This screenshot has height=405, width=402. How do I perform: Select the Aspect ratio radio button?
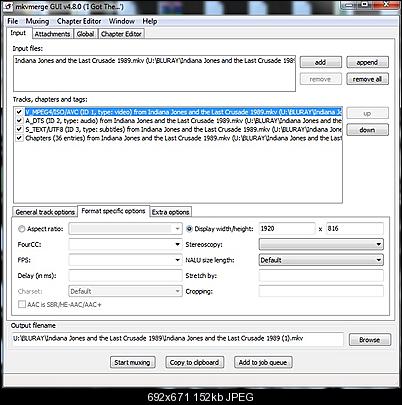[22, 229]
